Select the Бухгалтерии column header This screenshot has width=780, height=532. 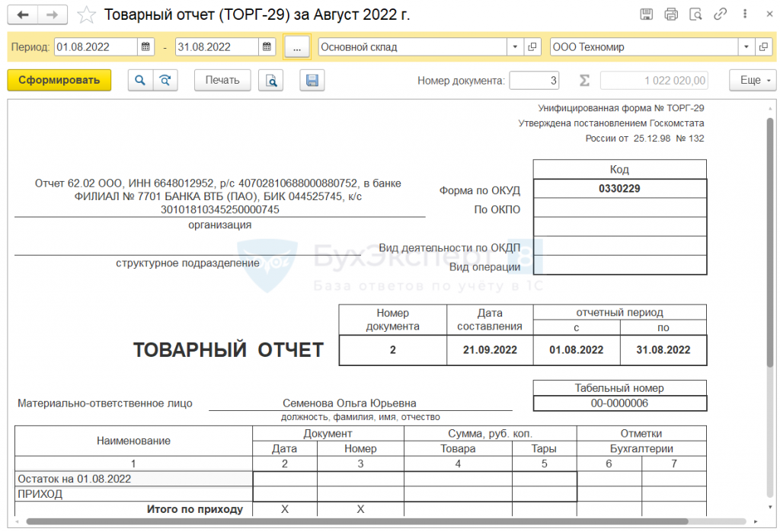point(641,448)
